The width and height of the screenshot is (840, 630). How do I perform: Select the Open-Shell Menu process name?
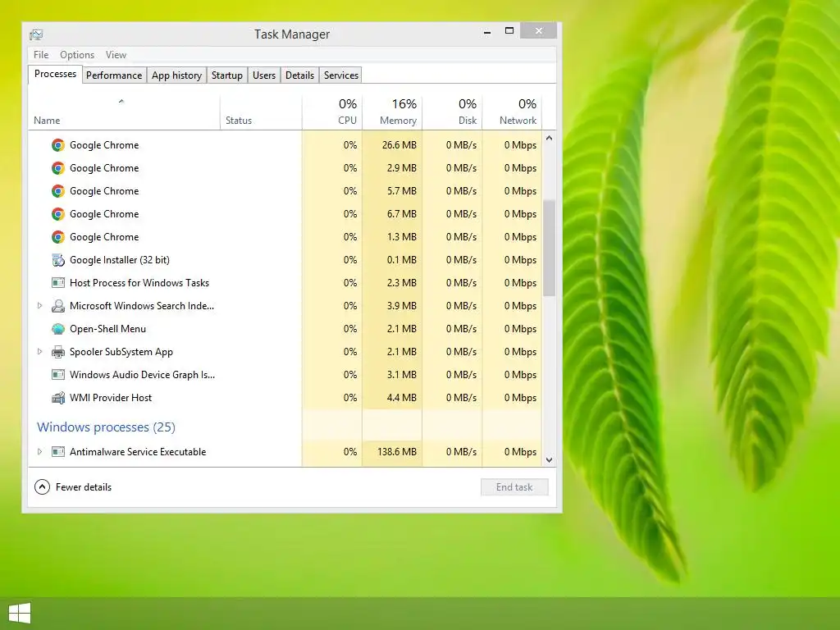(107, 329)
